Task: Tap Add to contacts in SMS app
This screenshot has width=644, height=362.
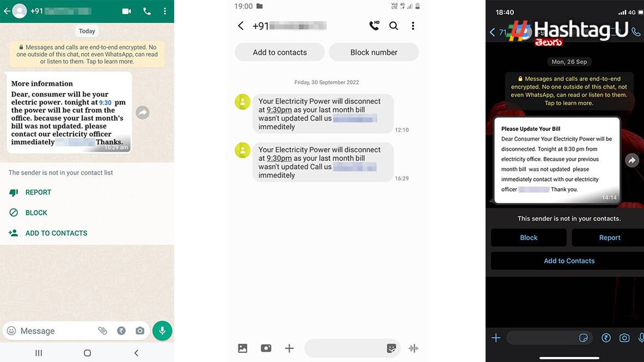Action: click(280, 52)
